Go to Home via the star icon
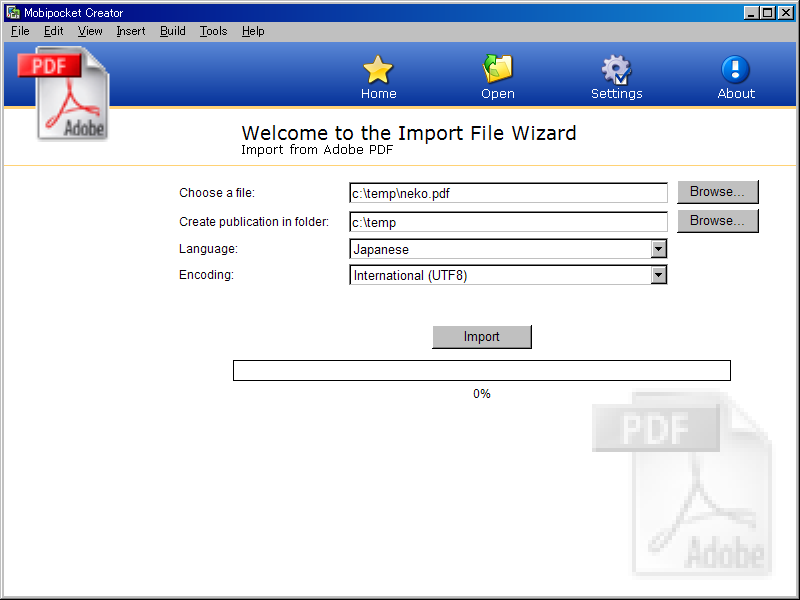 click(378, 69)
